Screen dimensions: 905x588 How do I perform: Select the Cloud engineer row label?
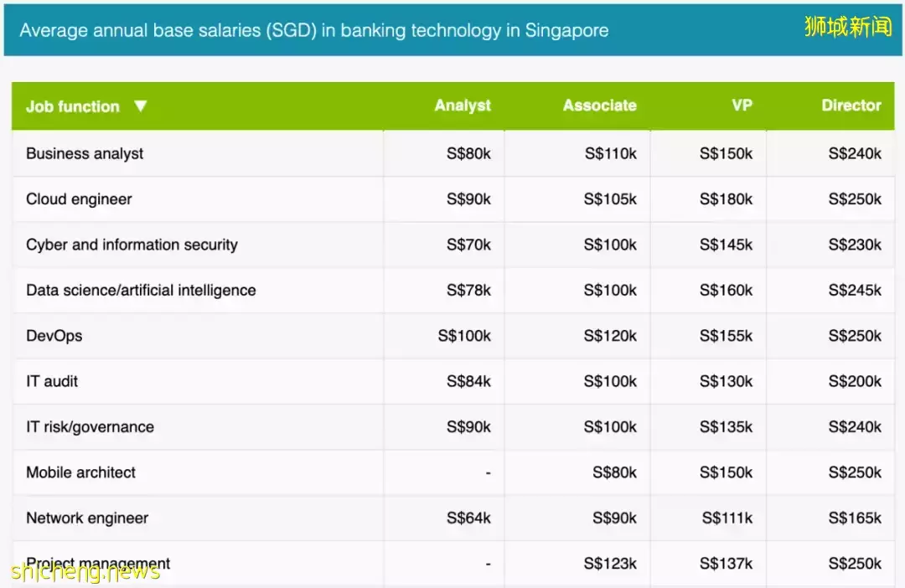click(x=79, y=199)
